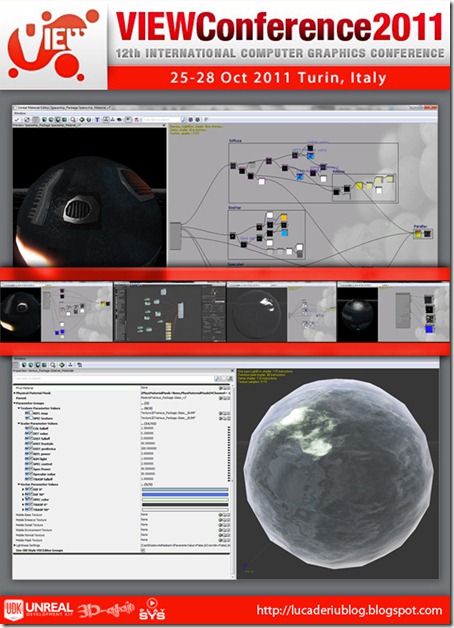This screenshot has height=628, width=454.
Task: Click the Material Editor search input field
Action: coord(161,119)
